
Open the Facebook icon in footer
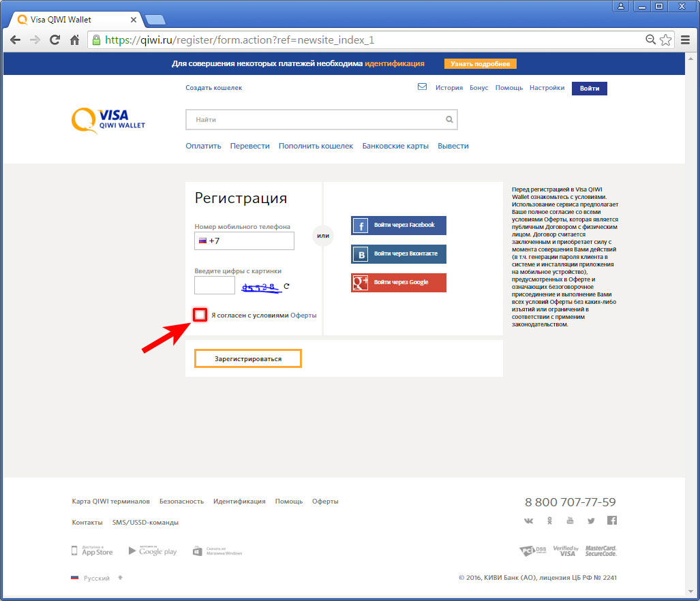click(x=611, y=520)
